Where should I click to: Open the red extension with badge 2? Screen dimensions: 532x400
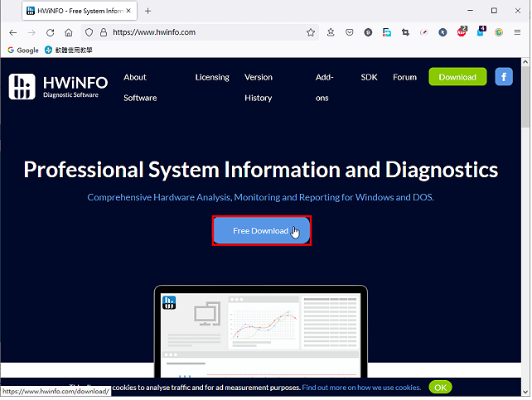[462, 31]
